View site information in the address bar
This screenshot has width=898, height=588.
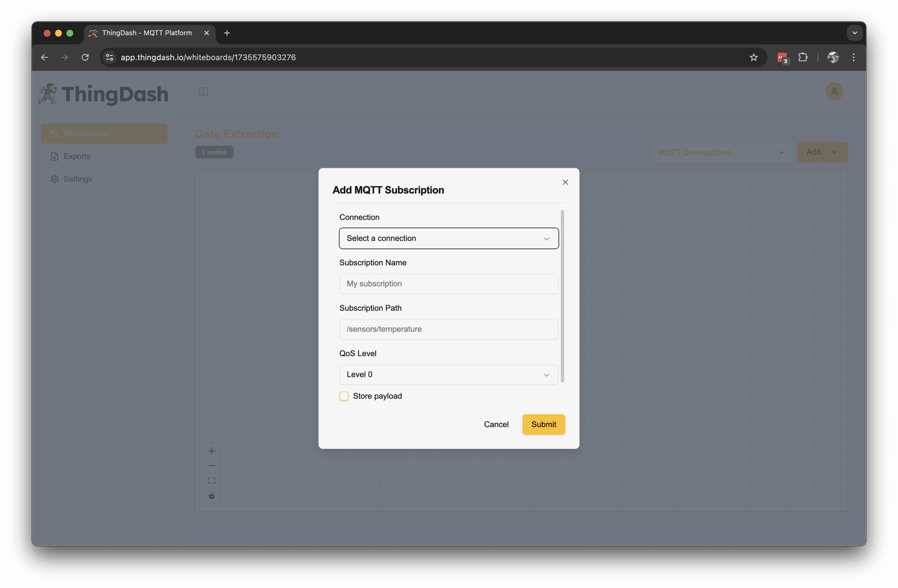pos(110,57)
